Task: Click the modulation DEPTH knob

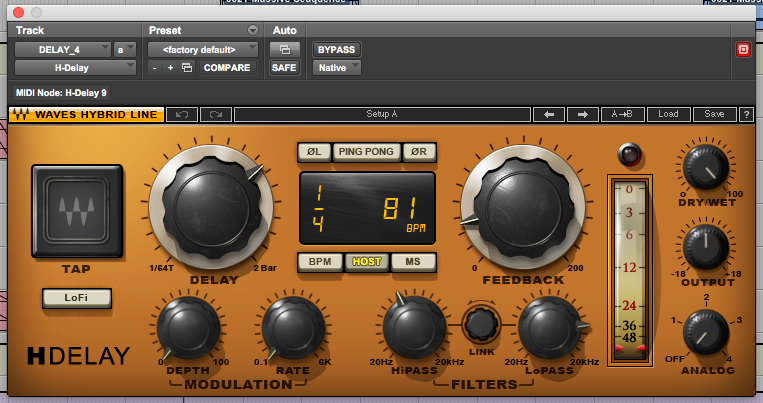Action: click(x=188, y=328)
